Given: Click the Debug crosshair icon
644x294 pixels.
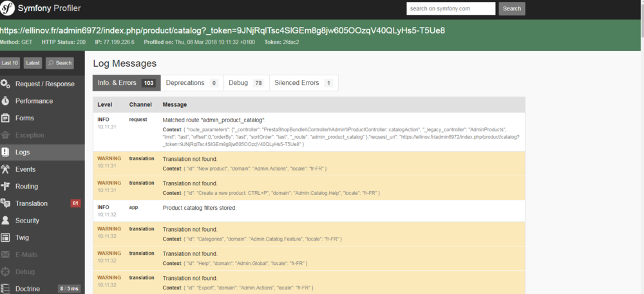Looking at the screenshot, I should pos(5,272).
